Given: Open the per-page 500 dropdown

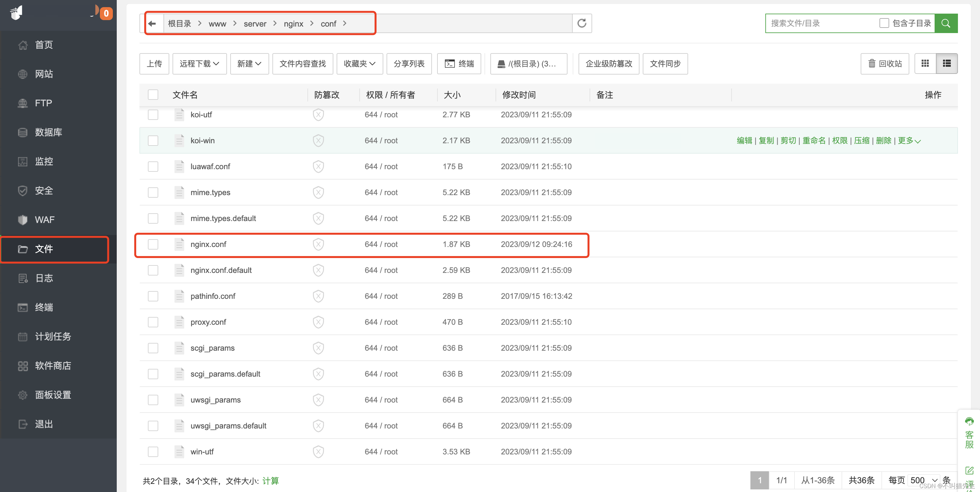Looking at the screenshot, I should click(923, 481).
